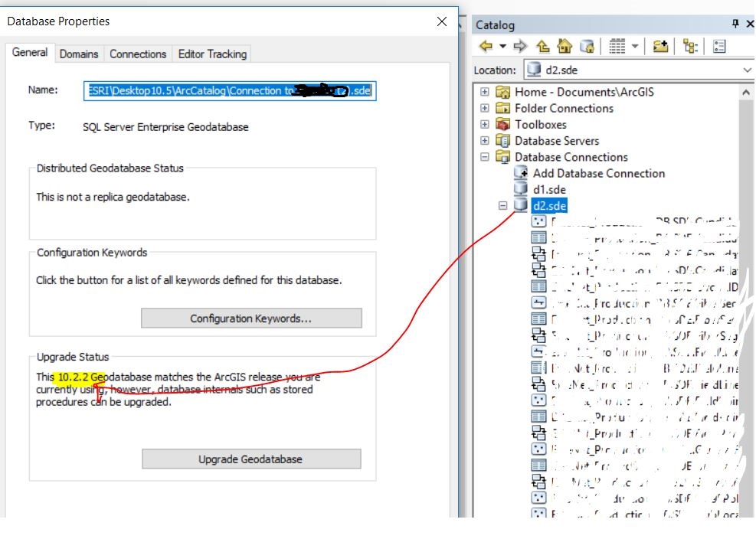Image resolution: width=756 pixels, height=552 pixels.
Task: Collapse the d2.sde connection tree
Action: pos(503,205)
